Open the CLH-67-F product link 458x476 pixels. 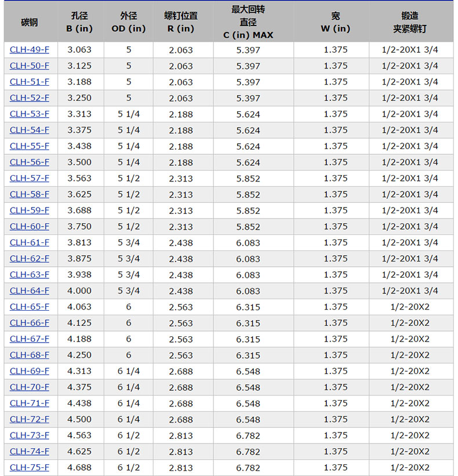[x=30, y=339]
